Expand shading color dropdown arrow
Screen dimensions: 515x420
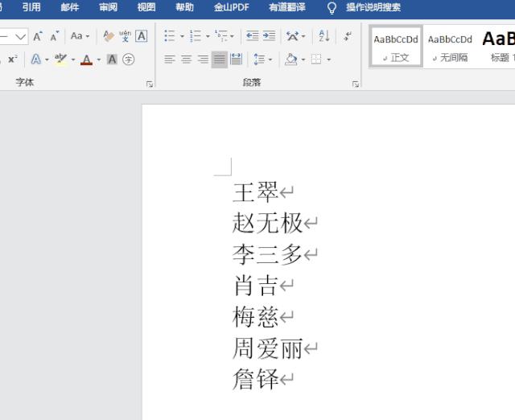303,60
